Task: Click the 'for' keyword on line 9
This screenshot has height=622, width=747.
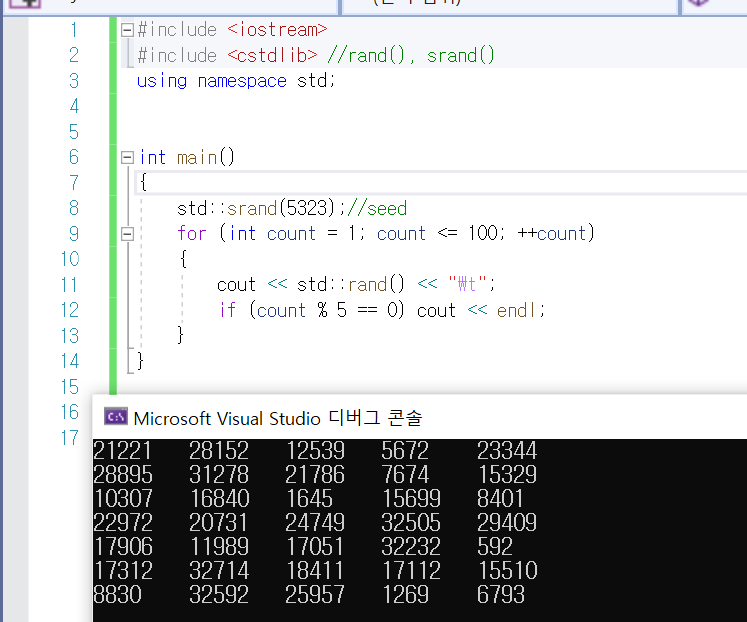Action: [192, 233]
